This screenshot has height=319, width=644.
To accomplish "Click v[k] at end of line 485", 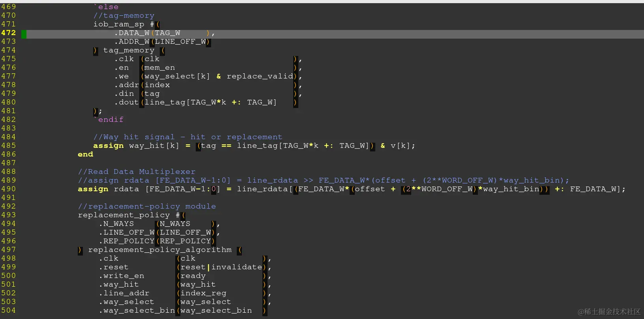I will click(x=401, y=146).
